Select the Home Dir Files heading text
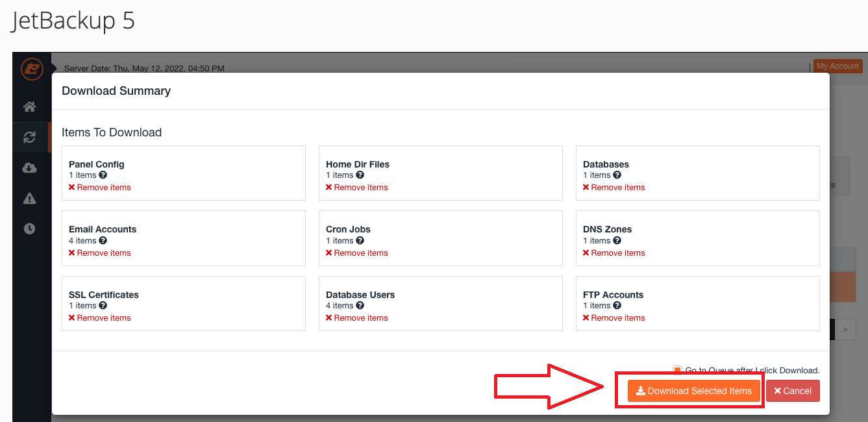868x422 pixels. pos(358,164)
